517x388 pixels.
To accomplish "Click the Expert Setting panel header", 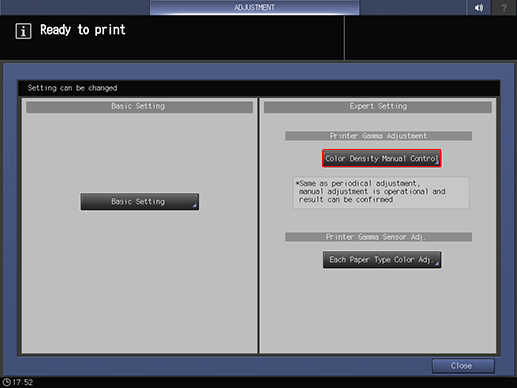I will click(378, 106).
